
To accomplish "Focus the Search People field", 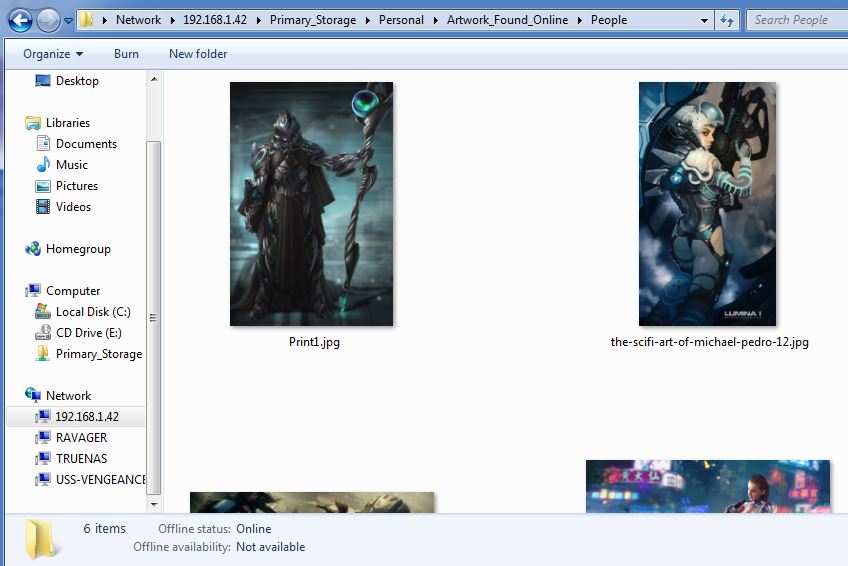I will click(x=797, y=20).
